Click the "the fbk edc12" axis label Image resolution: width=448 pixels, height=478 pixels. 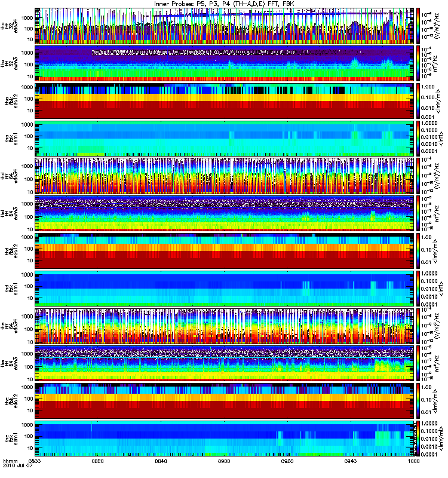(11, 401)
